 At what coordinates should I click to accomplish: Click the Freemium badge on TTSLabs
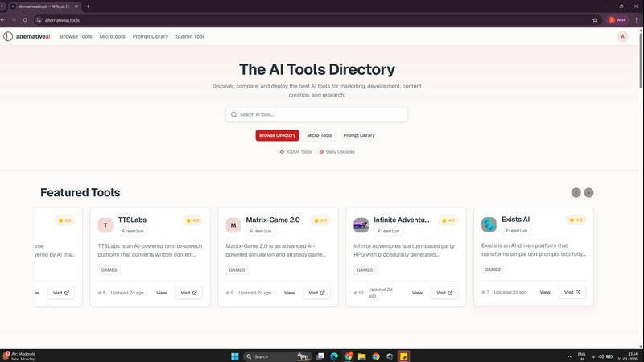(133, 231)
